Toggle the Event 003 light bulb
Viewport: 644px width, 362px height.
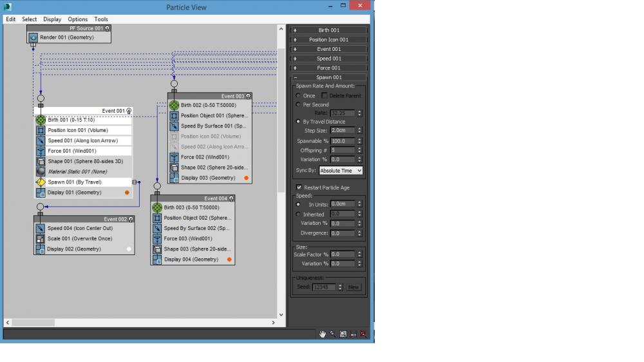(248, 96)
